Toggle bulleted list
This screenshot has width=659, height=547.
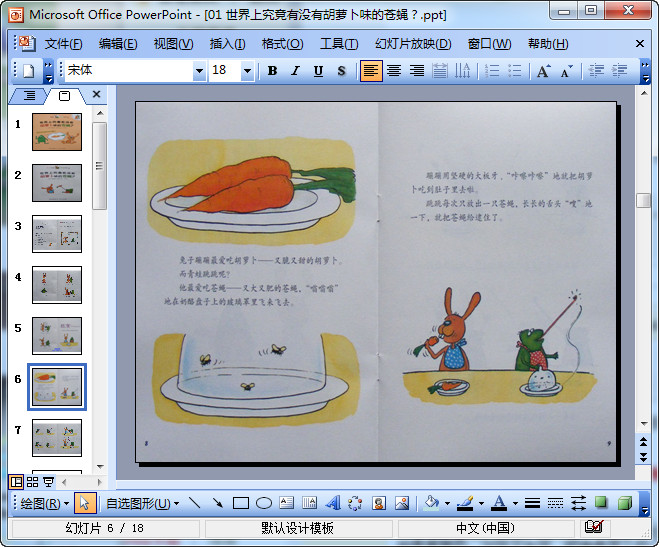[514, 71]
